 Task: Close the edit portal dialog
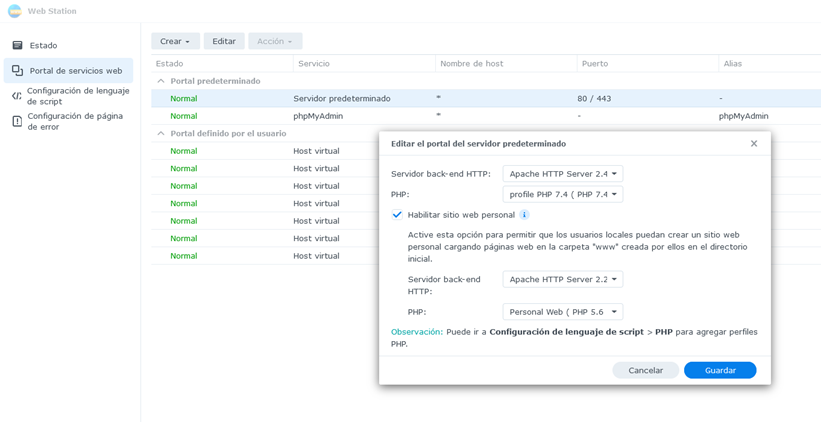pyautogui.click(x=754, y=144)
